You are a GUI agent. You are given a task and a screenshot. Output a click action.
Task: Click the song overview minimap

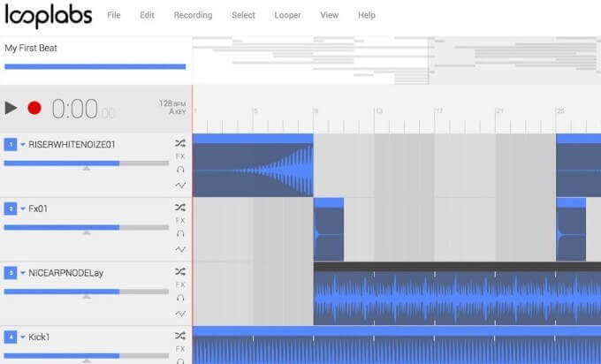coord(396,61)
